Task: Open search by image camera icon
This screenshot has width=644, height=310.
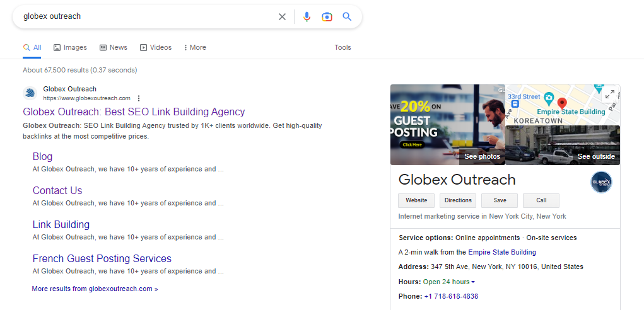Action: pyautogui.click(x=327, y=17)
